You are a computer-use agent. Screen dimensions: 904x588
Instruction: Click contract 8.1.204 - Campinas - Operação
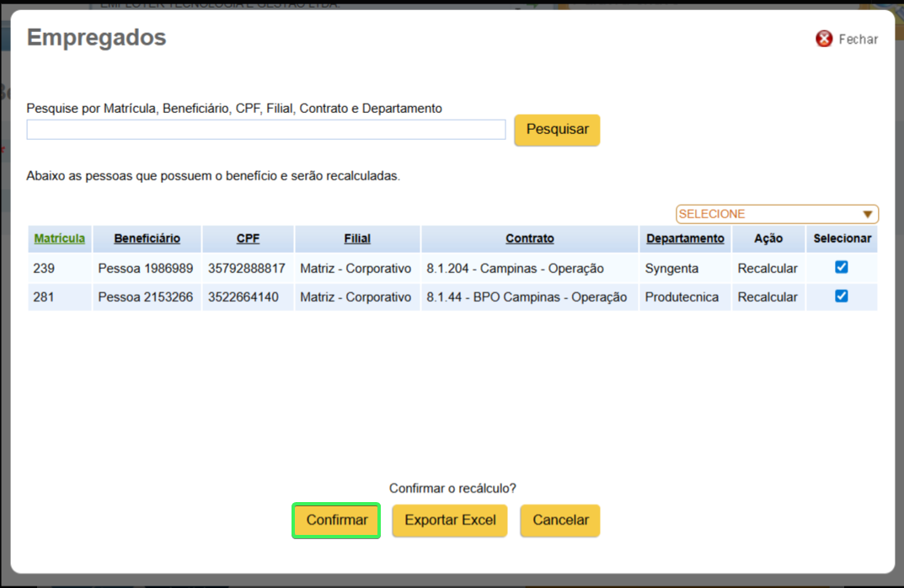(515, 269)
